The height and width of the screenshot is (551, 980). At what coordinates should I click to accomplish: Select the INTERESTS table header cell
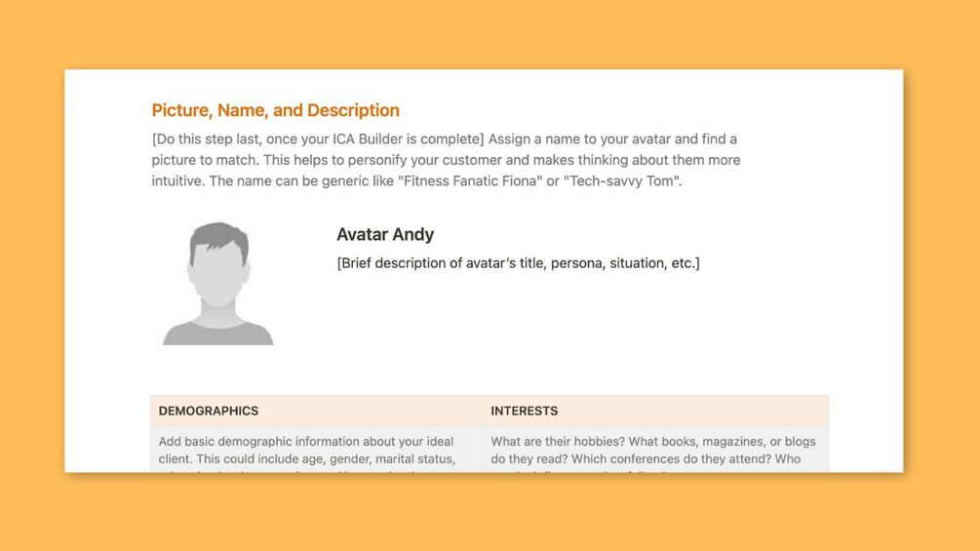[x=655, y=411]
